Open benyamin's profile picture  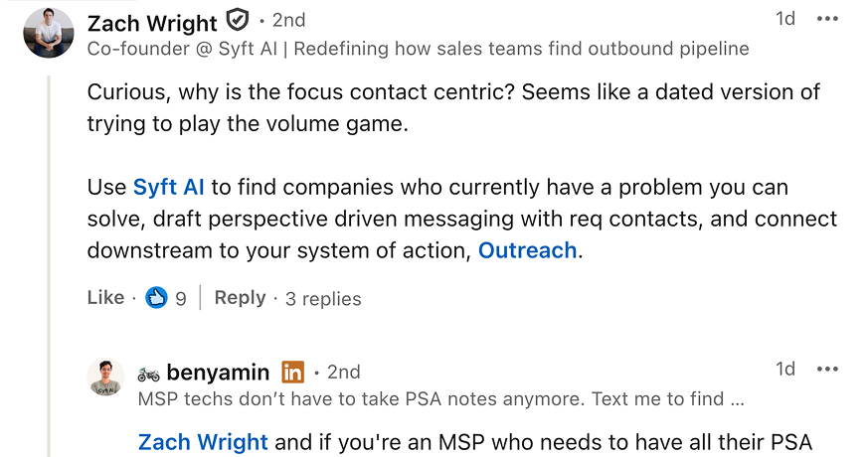pos(105,379)
